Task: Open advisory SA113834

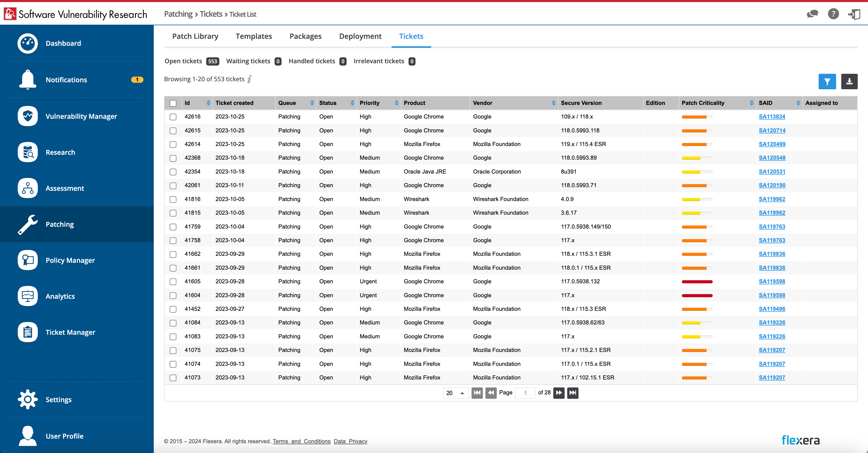Action: click(x=772, y=117)
